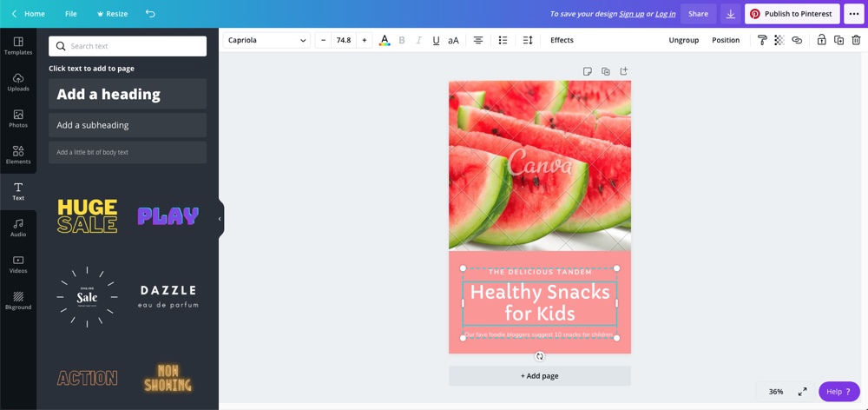Toggle bold formatting
Image resolution: width=868 pixels, height=410 pixels.
[402, 40]
